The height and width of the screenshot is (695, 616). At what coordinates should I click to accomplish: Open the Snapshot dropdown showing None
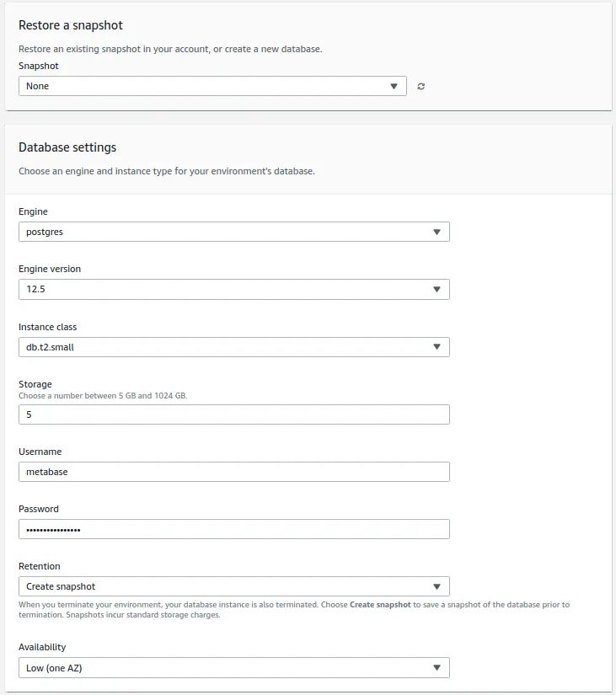coord(212,86)
